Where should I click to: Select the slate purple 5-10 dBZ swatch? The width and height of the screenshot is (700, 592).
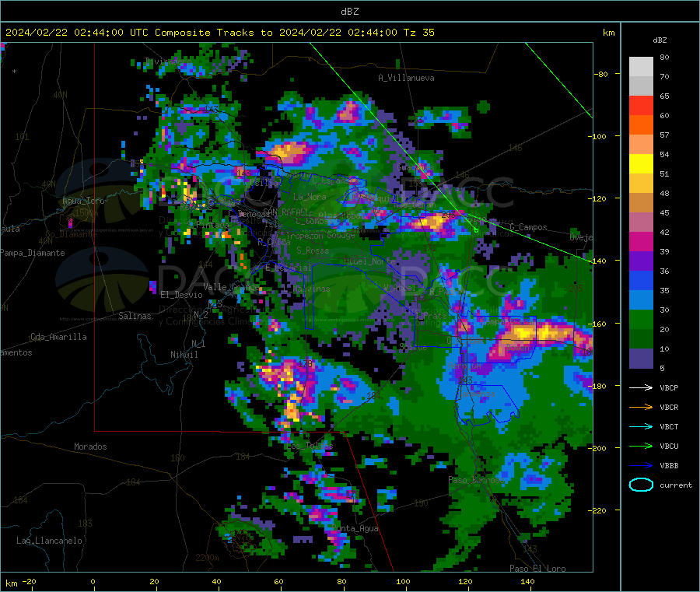click(641, 358)
